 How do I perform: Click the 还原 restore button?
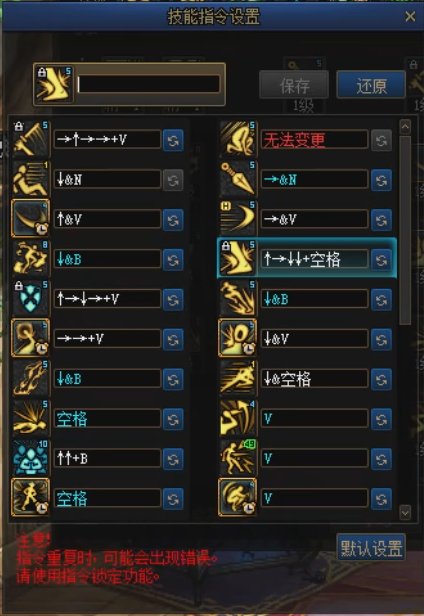(371, 84)
